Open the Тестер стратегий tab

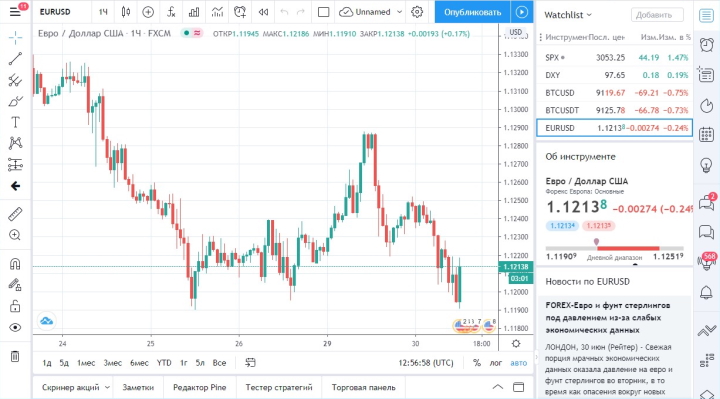pos(279,387)
